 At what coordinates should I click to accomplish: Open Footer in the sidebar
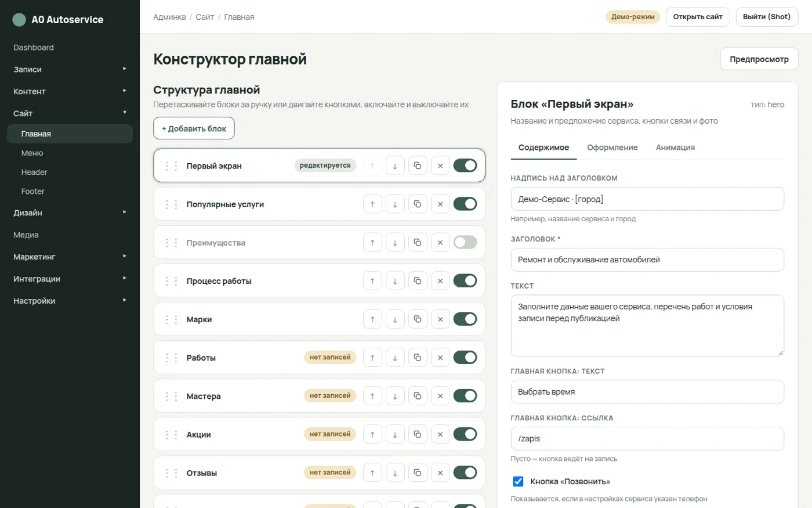coord(70,191)
